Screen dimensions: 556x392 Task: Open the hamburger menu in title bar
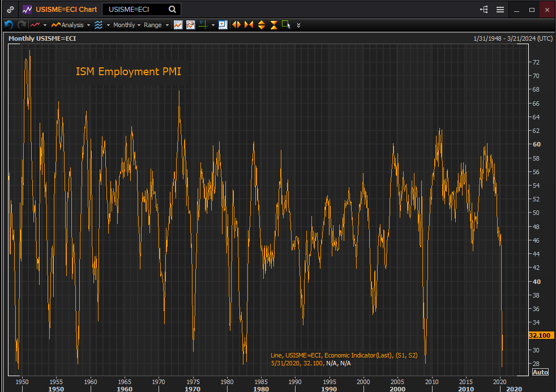tap(500, 10)
